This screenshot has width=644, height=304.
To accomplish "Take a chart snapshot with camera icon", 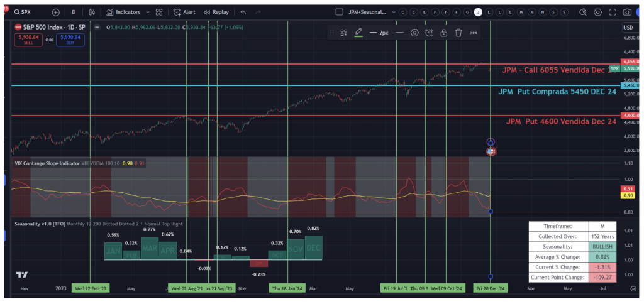I will 627,12.
